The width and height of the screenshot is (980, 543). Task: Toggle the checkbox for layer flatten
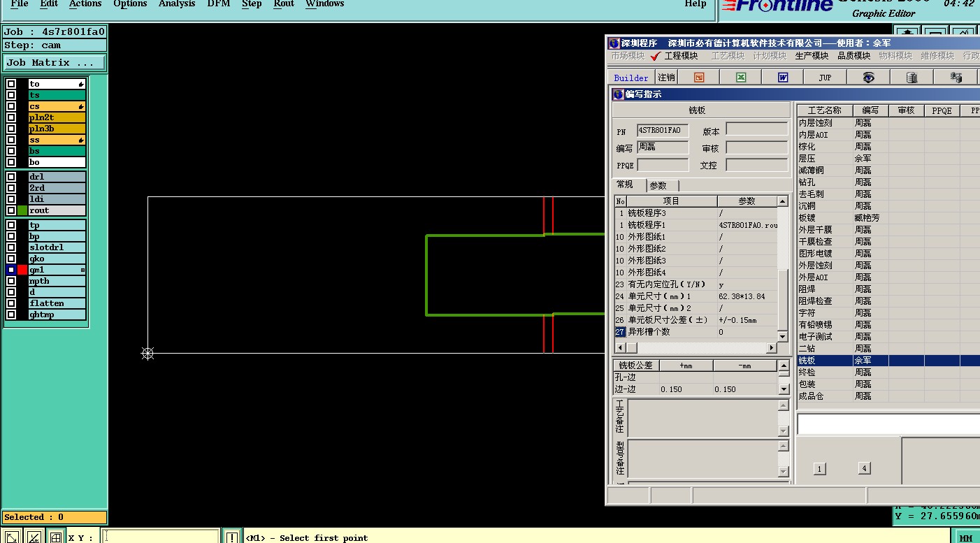pos(11,303)
